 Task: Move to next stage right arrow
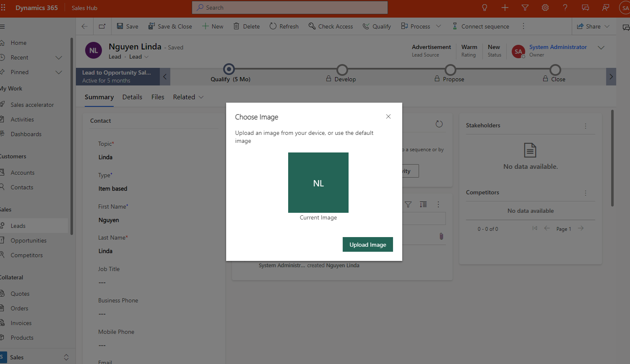[611, 77]
